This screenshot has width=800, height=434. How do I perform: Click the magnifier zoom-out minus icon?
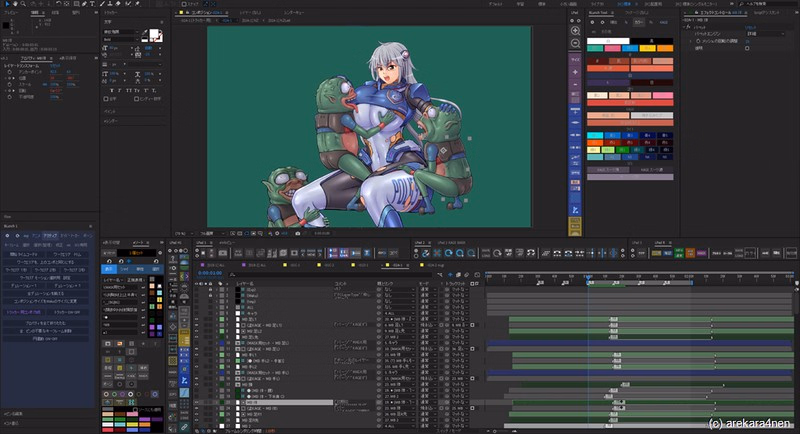[575, 44]
